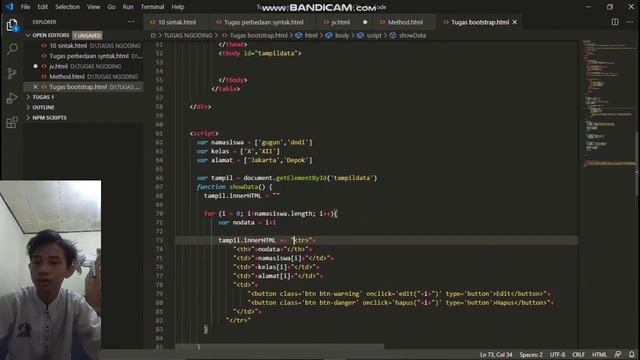This screenshot has height=360, width=640.
Task: Change indentation via Spaces: 2
Action: (x=531, y=355)
